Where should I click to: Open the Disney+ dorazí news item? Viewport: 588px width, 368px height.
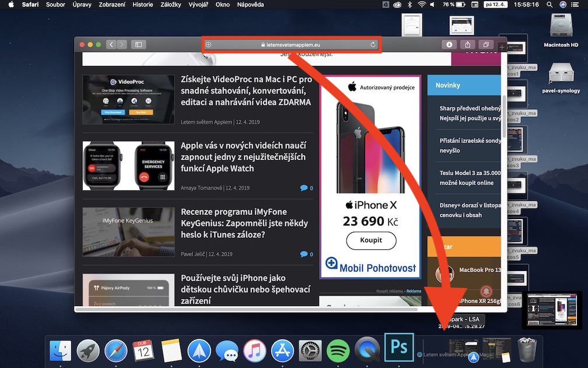pyautogui.click(x=470, y=210)
